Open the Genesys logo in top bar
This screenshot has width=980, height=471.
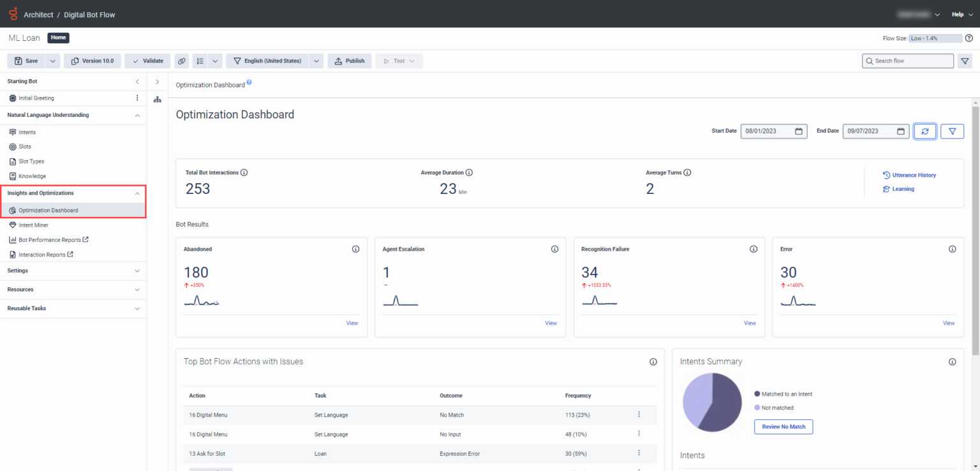point(13,13)
